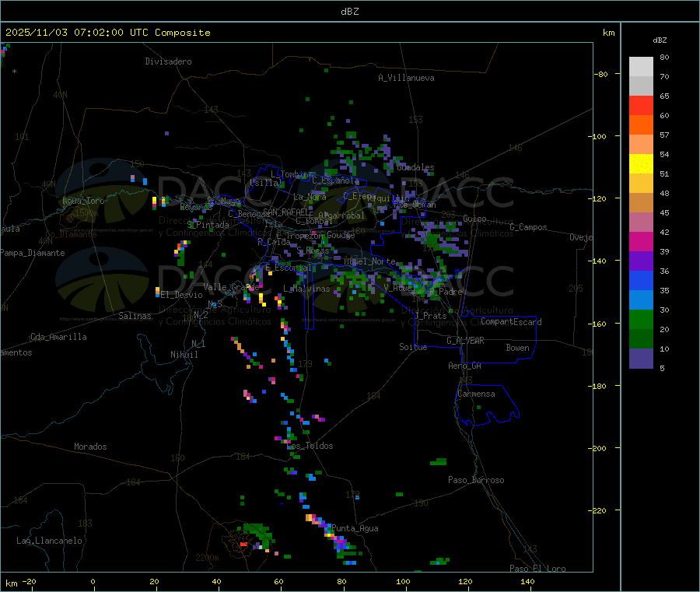Click the Cda_Amarilla map label
The width and height of the screenshot is (700, 592).
click(58, 337)
